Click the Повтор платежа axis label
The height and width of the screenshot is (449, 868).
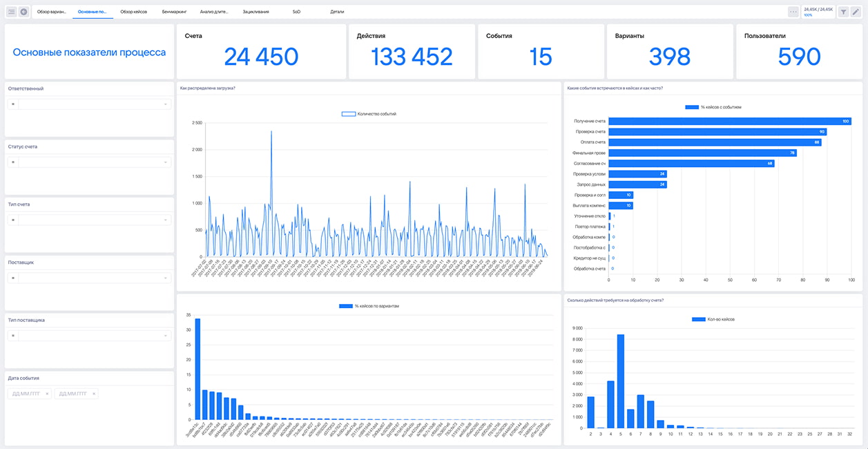[590, 227]
